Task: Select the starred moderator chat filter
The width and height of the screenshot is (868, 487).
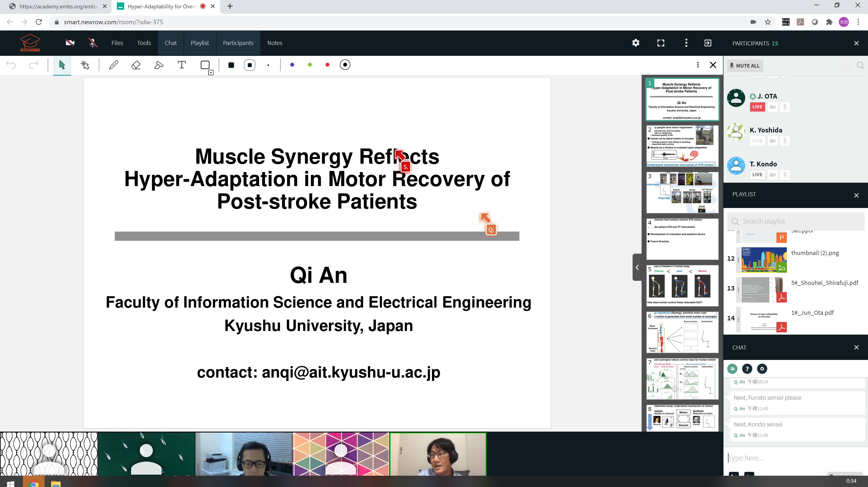Action: point(762,369)
